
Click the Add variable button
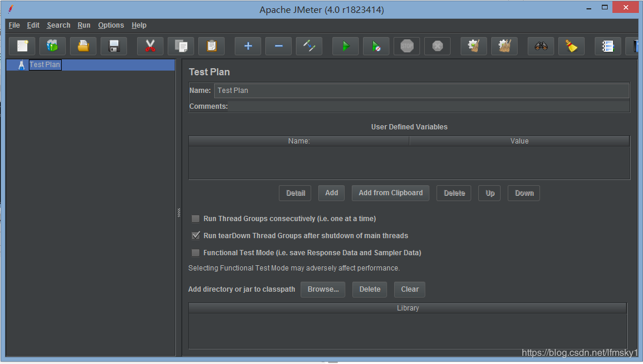click(331, 193)
